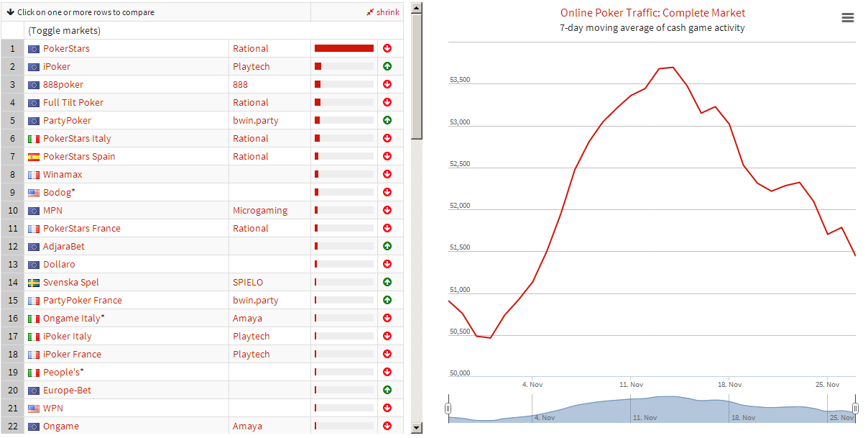The height and width of the screenshot is (438, 868).
Task: Open the Playtech network link for iPoker
Action: pos(251,66)
